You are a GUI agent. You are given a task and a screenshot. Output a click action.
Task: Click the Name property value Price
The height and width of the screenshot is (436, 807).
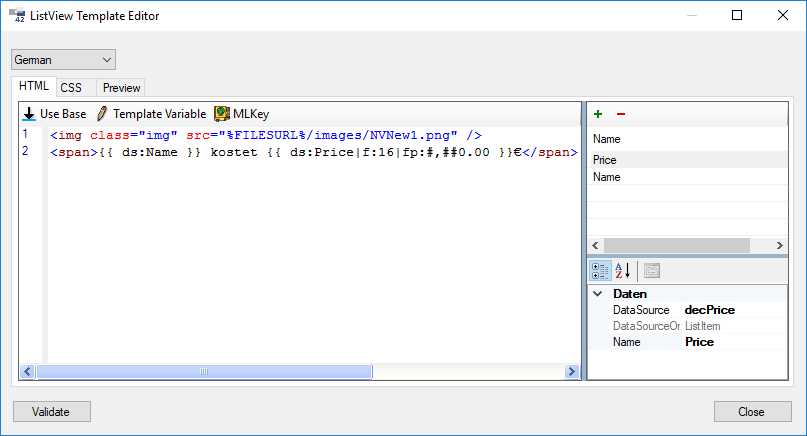coord(699,342)
